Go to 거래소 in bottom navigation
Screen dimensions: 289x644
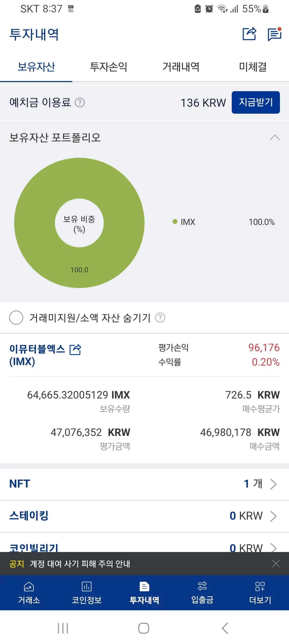coord(29,593)
